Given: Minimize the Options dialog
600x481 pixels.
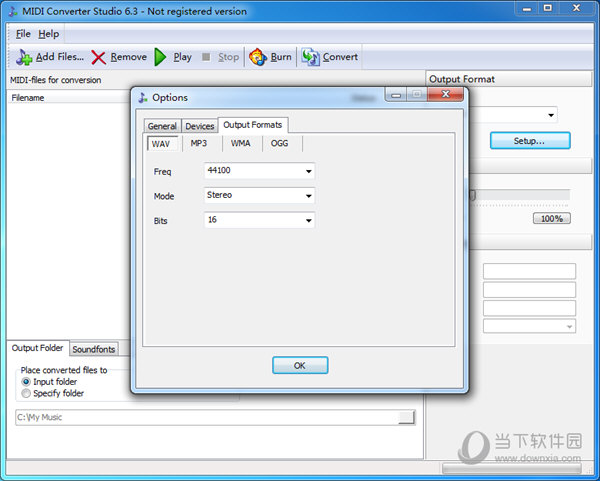Looking at the screenshot, I should (x=396, y=95).
